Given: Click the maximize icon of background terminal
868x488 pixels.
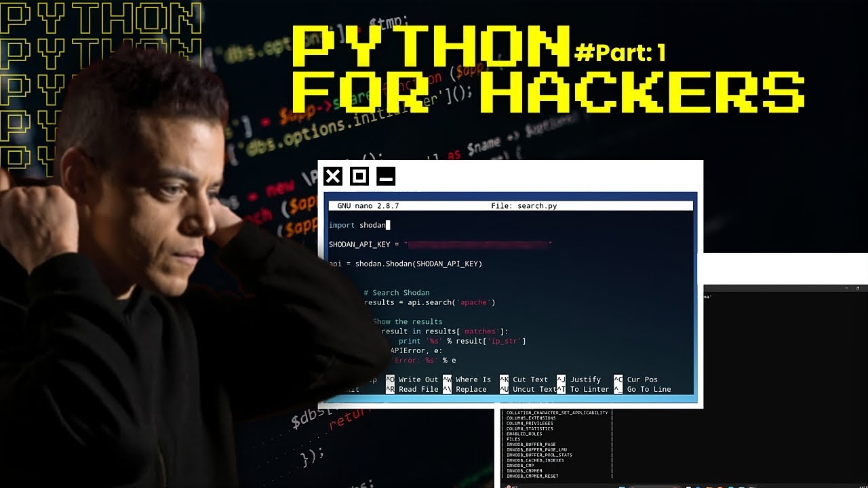Looking at the screenshot, I should [858, 288].
